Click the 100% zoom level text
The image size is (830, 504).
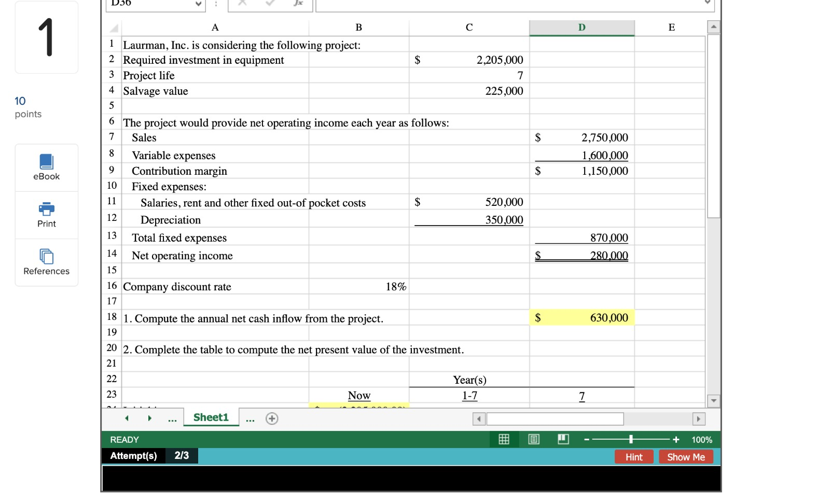[x=702, y=440]
